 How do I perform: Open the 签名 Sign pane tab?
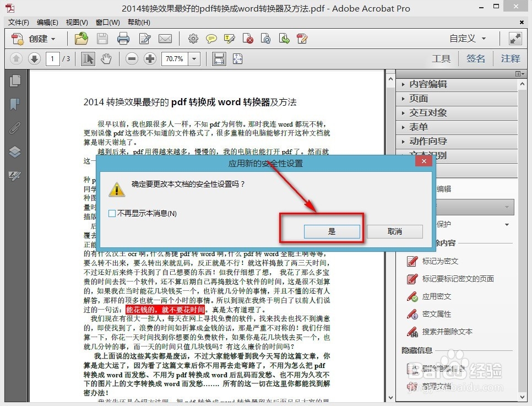[x=475, y=59]
